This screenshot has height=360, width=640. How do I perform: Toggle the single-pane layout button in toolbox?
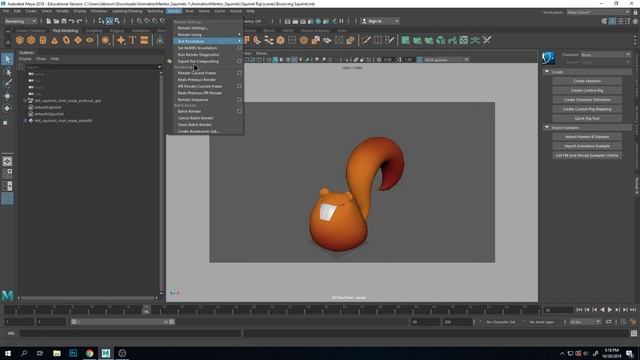click(x=7, y=161)
